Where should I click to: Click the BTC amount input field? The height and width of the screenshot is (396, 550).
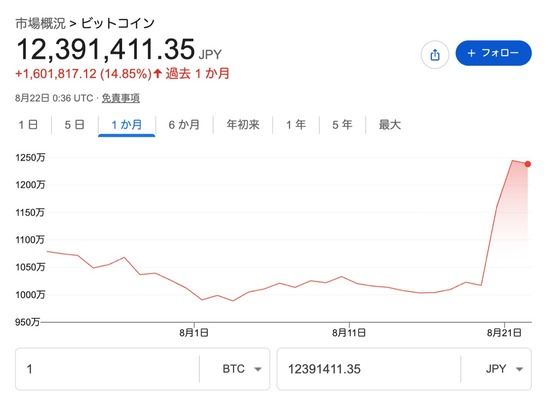107,369
